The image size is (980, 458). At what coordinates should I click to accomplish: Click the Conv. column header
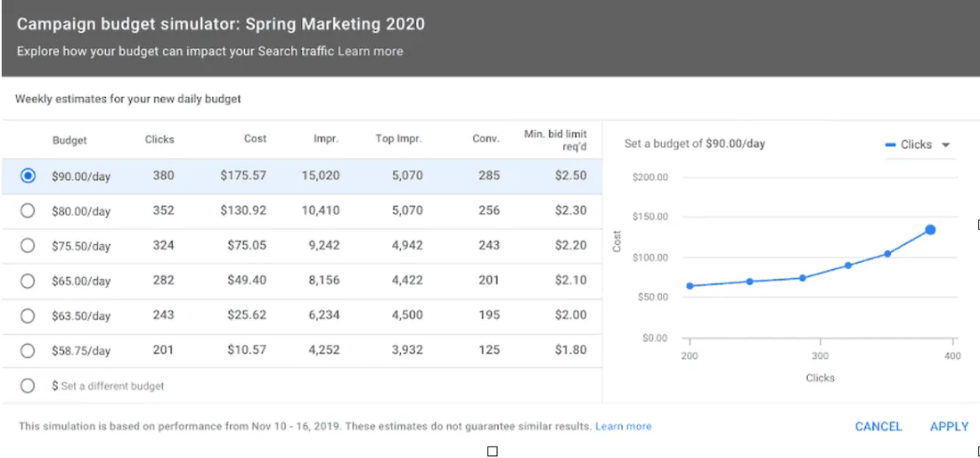click(x=486, y=139)
